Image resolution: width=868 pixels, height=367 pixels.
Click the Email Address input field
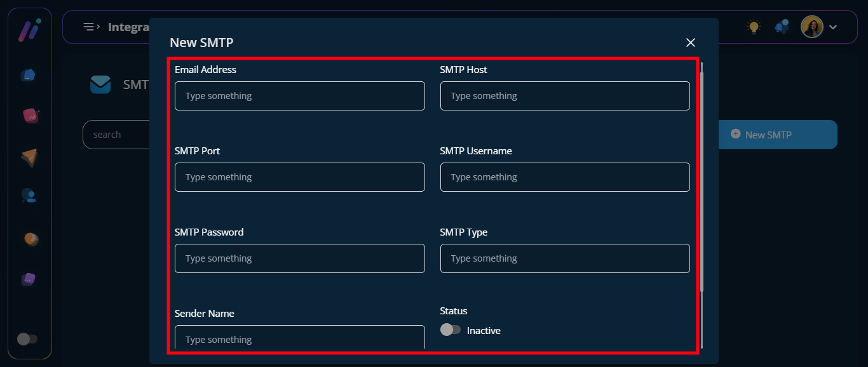[299, 96]
